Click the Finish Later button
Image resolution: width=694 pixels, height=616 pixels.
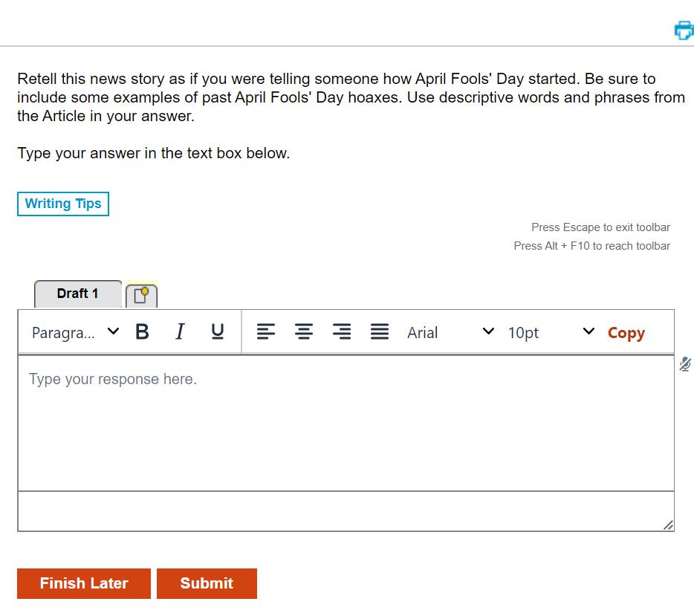[x=84, y=584]
